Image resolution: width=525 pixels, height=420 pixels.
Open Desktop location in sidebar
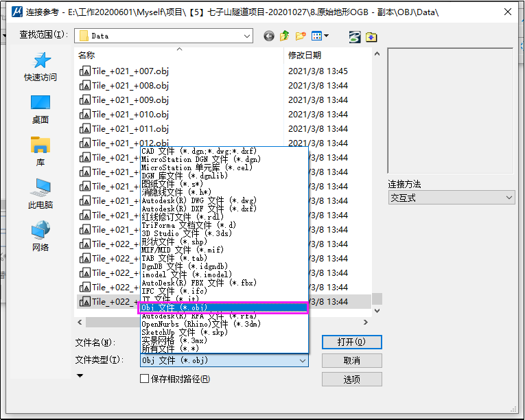pyautogui.click(x=40, y=109)
